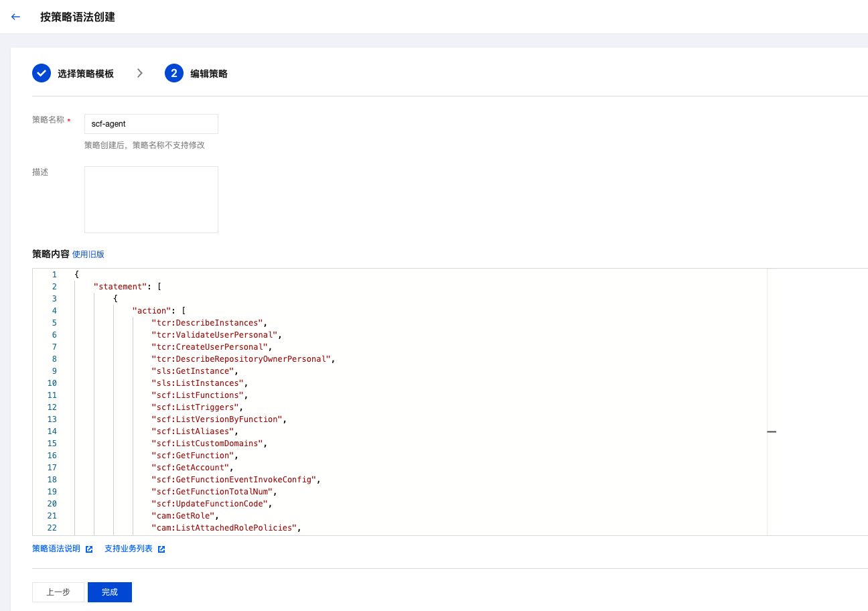Click inside the 描述 text area
Viewport: 868px width, 611px height.
[x=151, y=200]
